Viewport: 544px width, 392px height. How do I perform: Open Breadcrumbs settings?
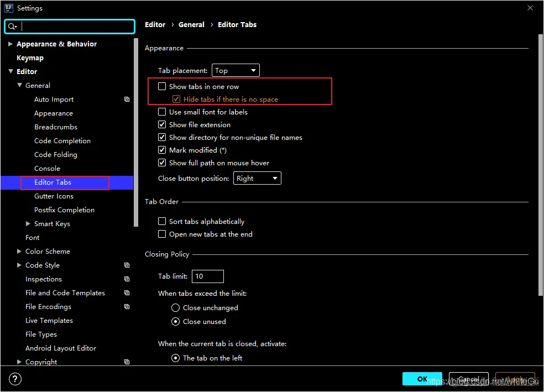pos(55,127)
